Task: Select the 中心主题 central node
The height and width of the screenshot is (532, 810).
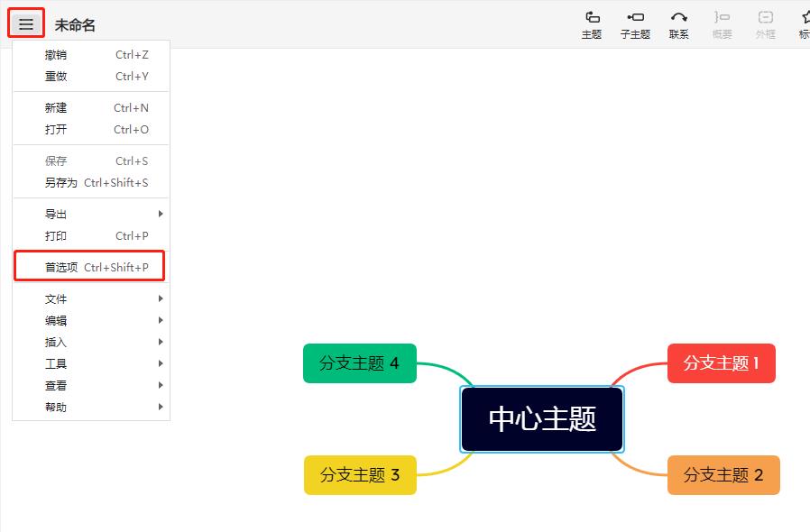Action: click(x=542, y=419)
